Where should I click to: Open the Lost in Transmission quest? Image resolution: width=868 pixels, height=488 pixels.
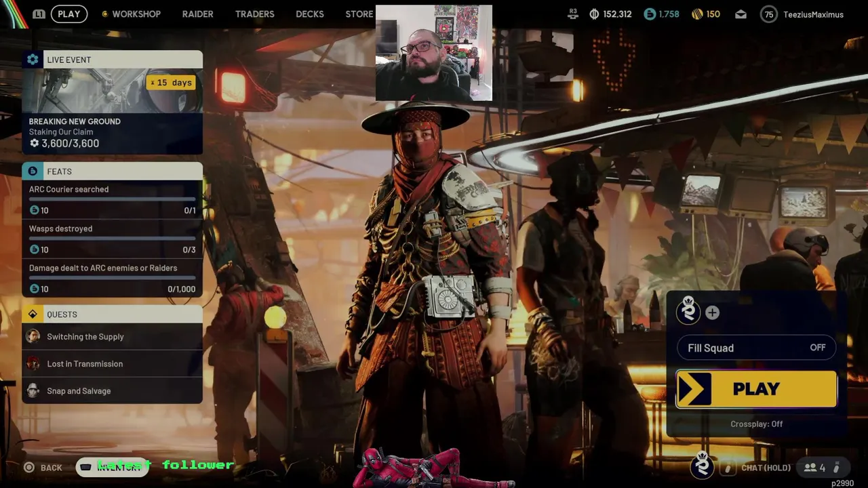[x=113, y=364]
